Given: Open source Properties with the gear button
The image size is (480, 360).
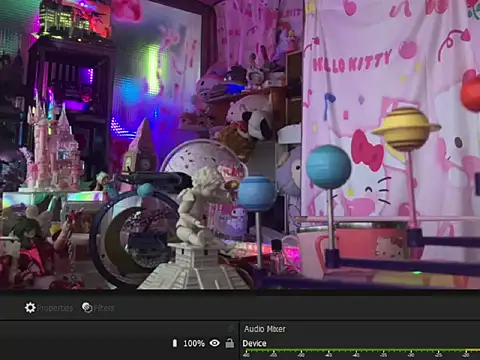Looking at the screenshot, I should [49, 308].
